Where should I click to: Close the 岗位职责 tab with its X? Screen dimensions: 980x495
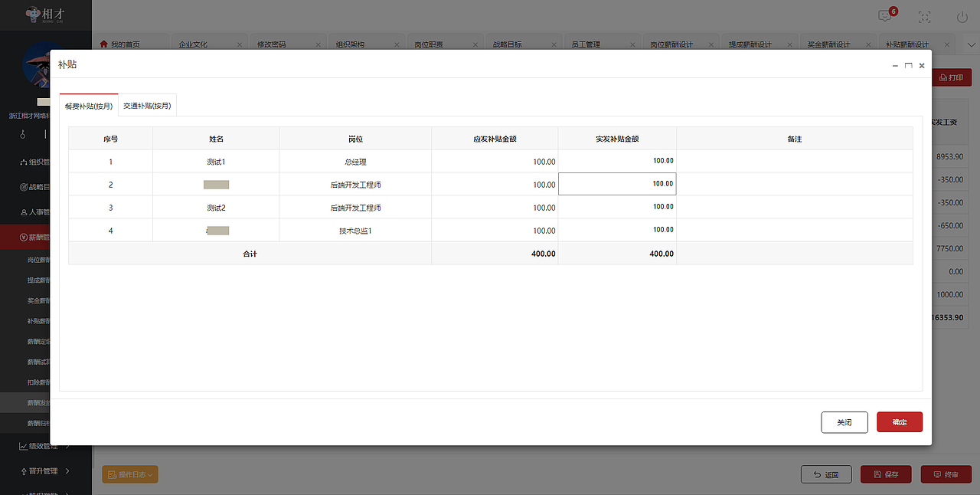pos(475,44)
